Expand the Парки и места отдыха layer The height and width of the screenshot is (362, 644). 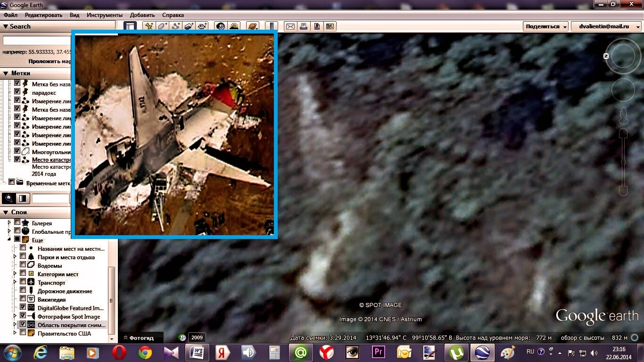pos(15,257)
